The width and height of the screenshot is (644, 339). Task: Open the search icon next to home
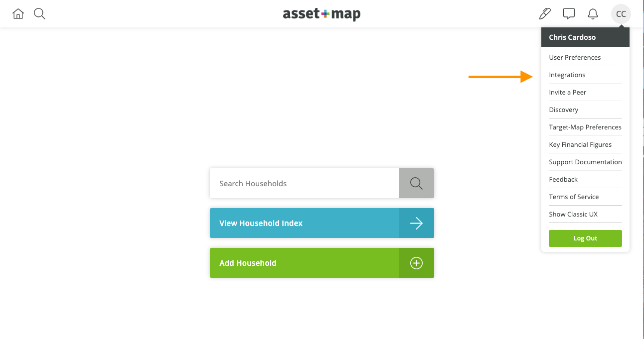click(x=39, y=13)
